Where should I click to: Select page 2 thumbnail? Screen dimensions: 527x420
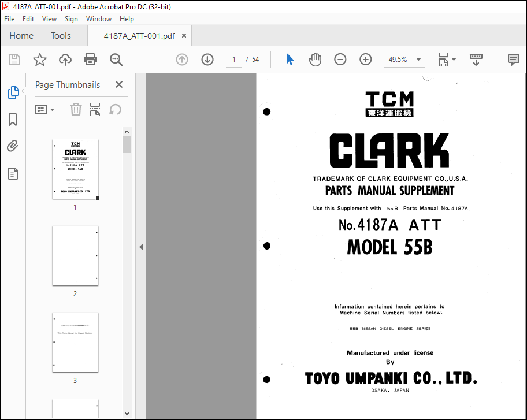point(75,256)
